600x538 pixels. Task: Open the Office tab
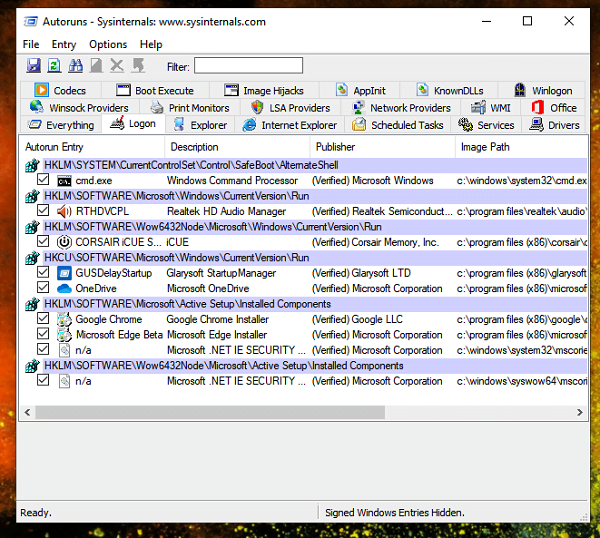tap(554, 108)
